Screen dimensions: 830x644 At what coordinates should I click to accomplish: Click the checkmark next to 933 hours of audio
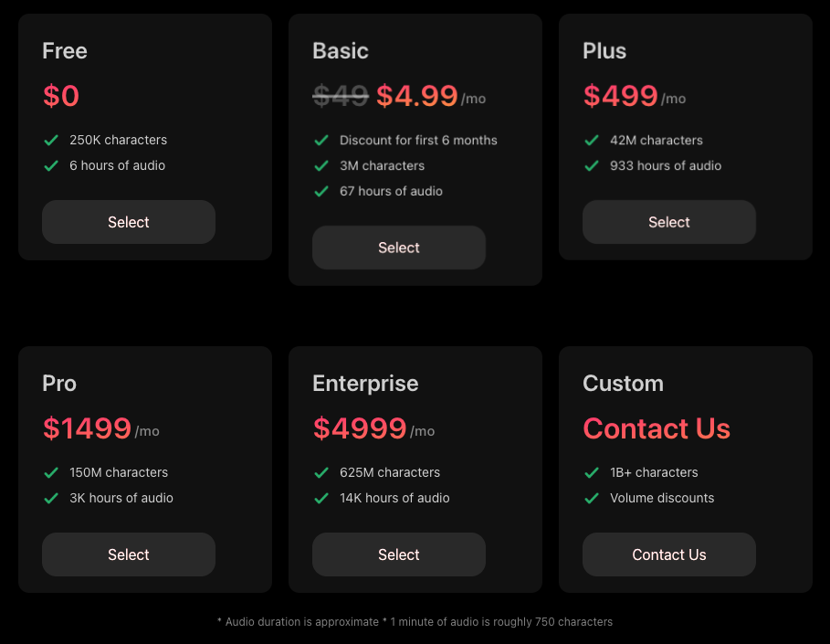[592, 165]
